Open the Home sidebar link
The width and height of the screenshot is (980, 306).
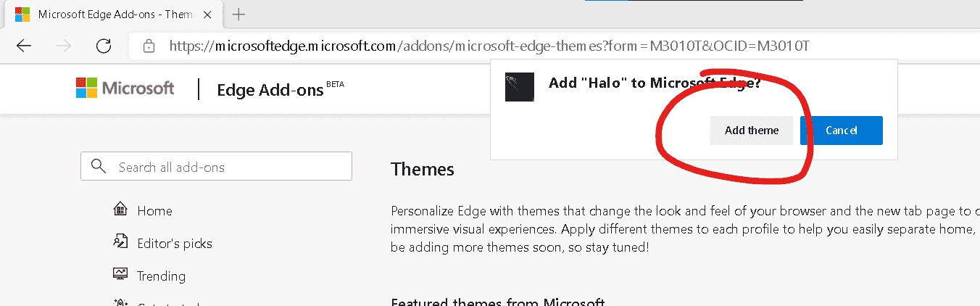point(154,211)
